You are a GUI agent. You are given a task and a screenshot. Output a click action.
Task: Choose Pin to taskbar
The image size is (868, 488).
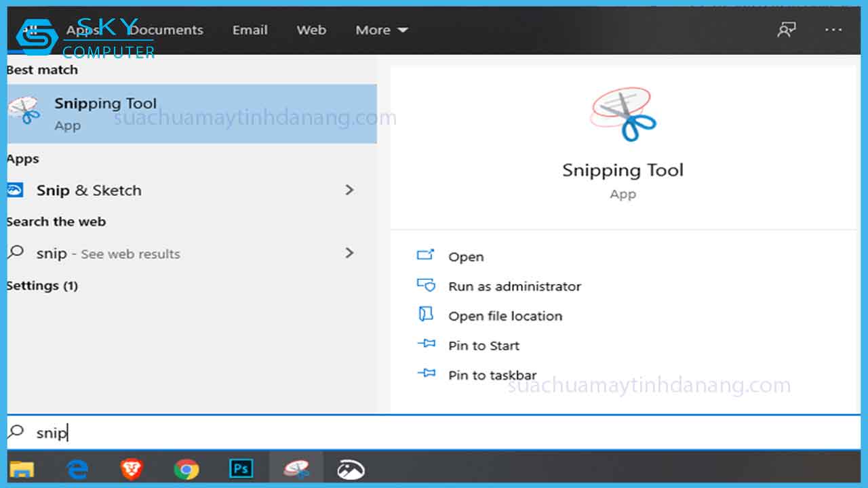click(x=492, y=375)
